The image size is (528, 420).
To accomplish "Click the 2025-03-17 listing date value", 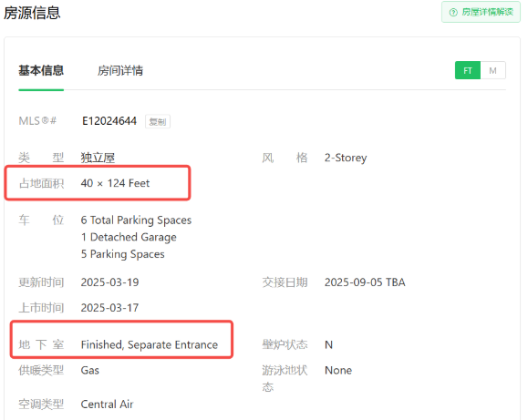I will (109, 308).
